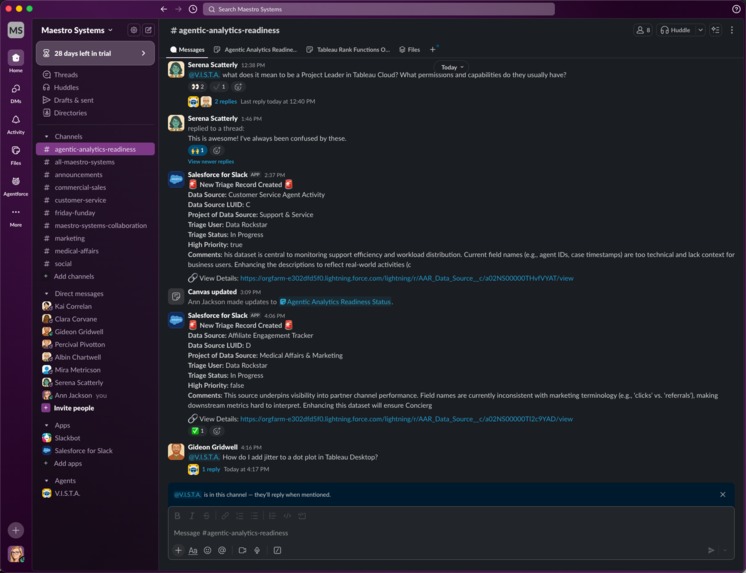Collapse the Agents section
The height and width of the screenshot is (573, 746).
pyautogui.click(x=47, y=481)
